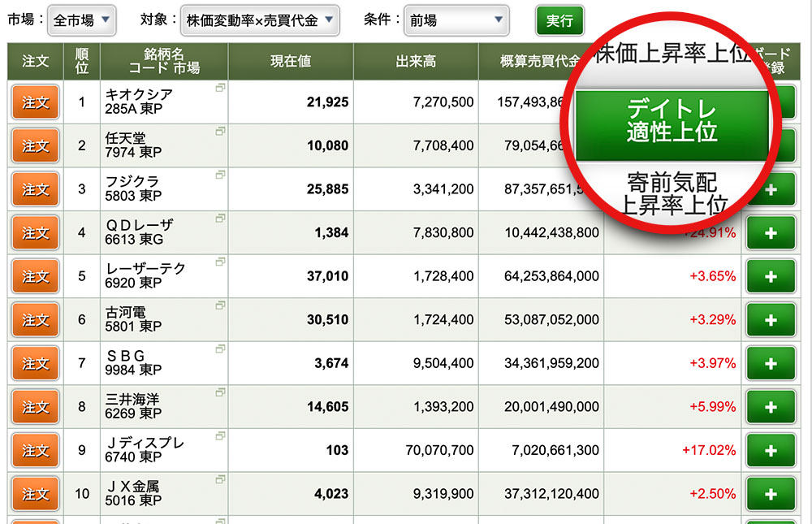Click the 現在値 column header
812x524 pixels.
click(x=291, y=62)
